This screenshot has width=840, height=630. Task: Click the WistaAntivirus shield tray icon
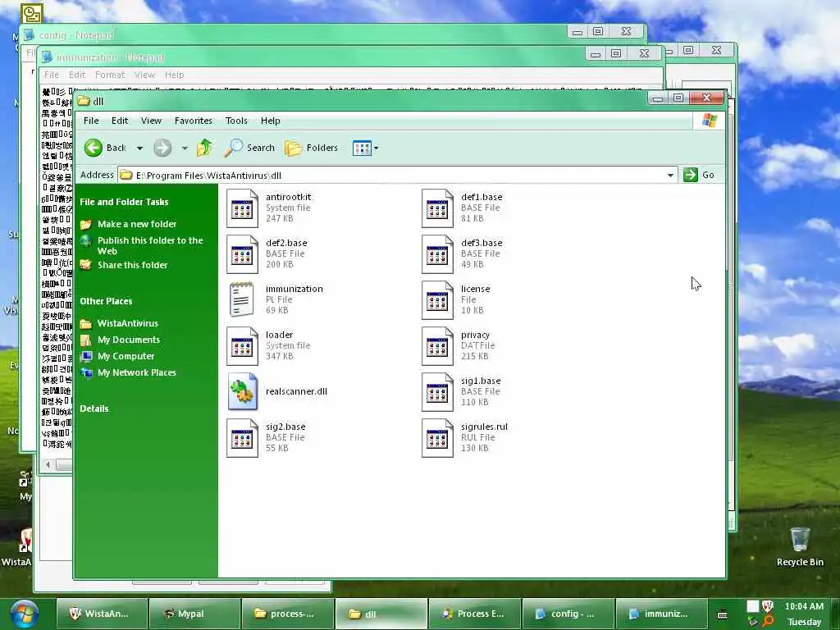768,606
